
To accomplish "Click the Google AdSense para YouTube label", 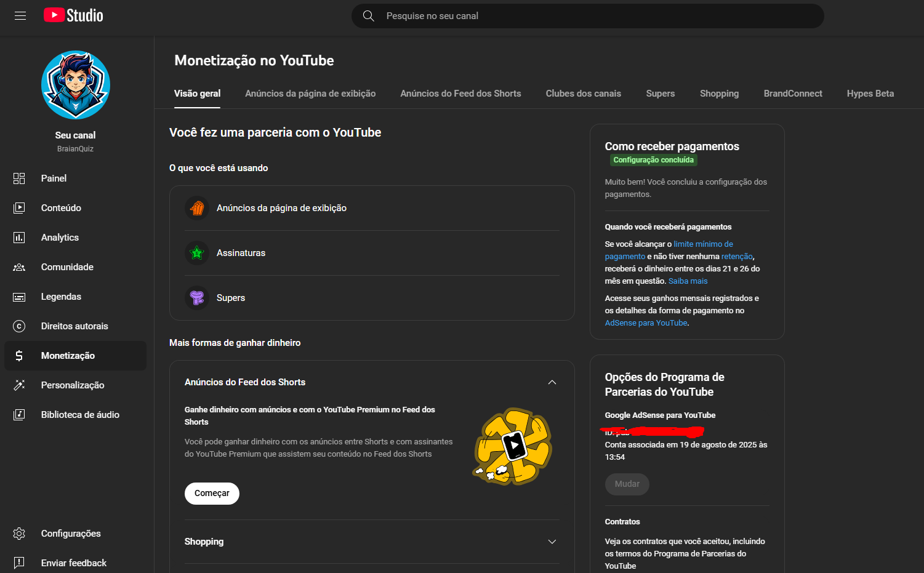I will coord(660,415).
